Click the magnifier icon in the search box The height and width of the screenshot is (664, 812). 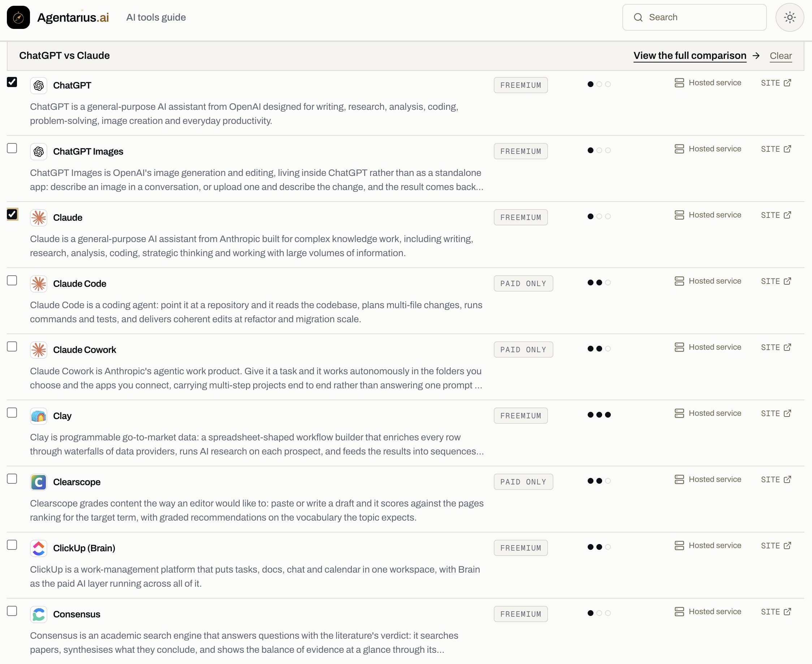click(x=638, y=17)
